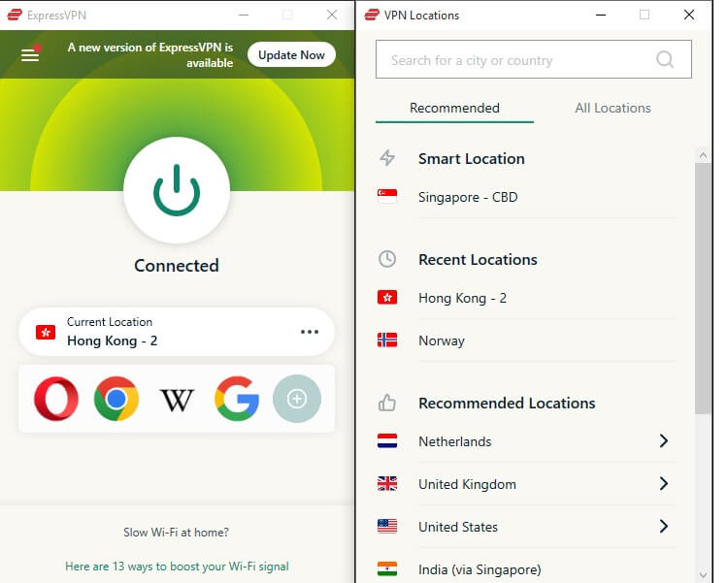Launch the Chrome browser shortcut
The width and height of the screenshot is (728, 583).
coord(116,399)
